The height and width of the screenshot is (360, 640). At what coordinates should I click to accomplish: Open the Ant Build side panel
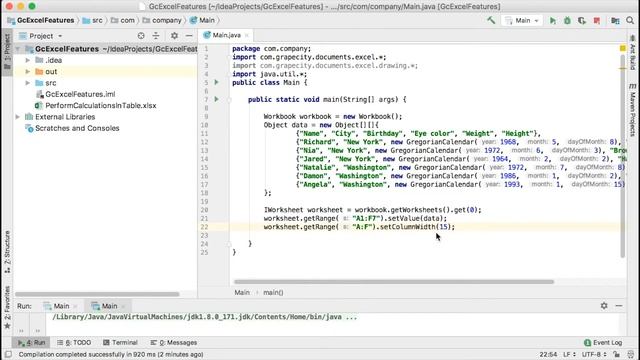632,53
